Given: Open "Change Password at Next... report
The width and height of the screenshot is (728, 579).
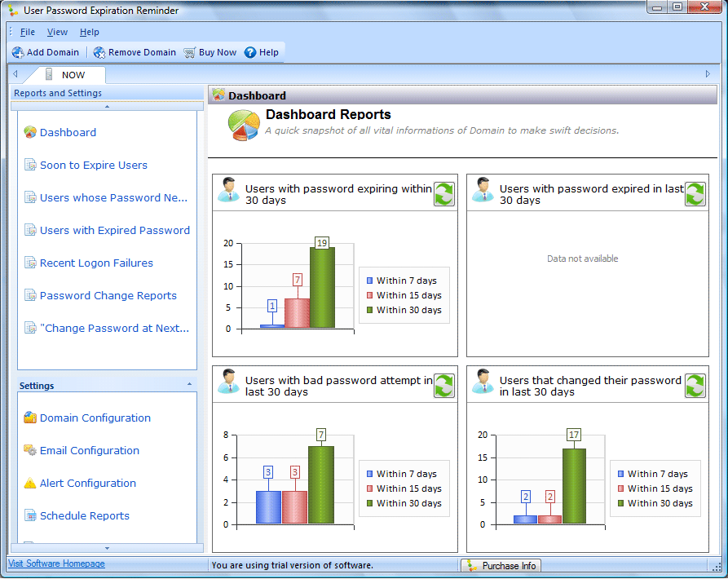Looking at the screenshot, I should click(x=115, y=328).
